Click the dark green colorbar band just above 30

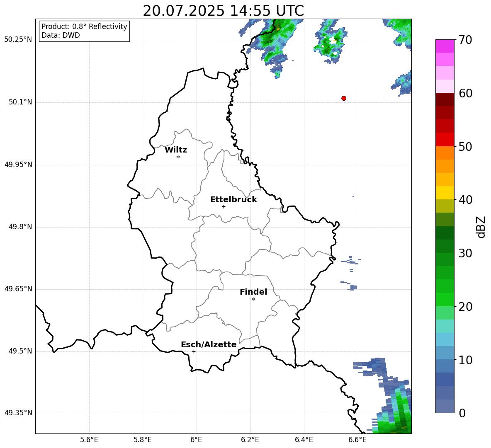445,246
